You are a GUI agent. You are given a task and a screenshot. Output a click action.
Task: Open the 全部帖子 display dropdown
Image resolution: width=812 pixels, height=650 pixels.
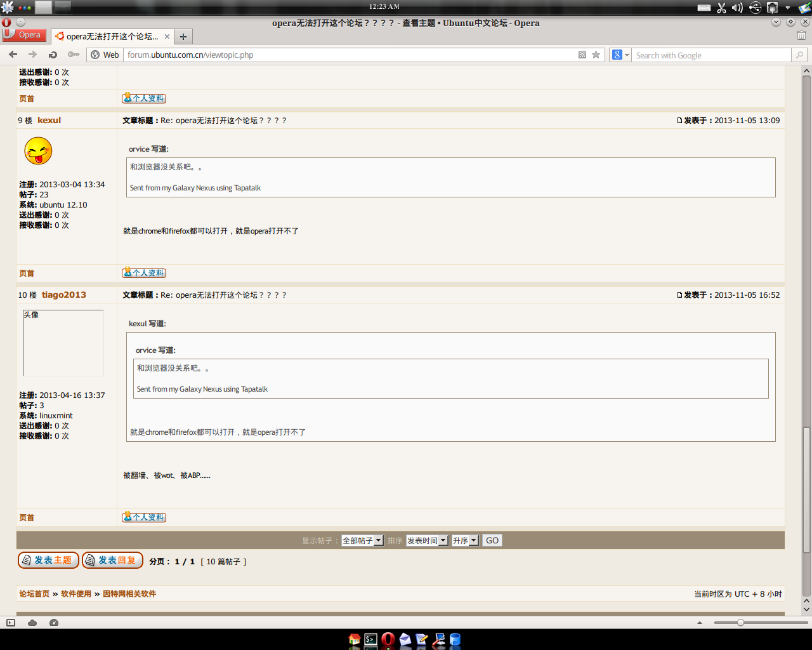pos(362,540)
